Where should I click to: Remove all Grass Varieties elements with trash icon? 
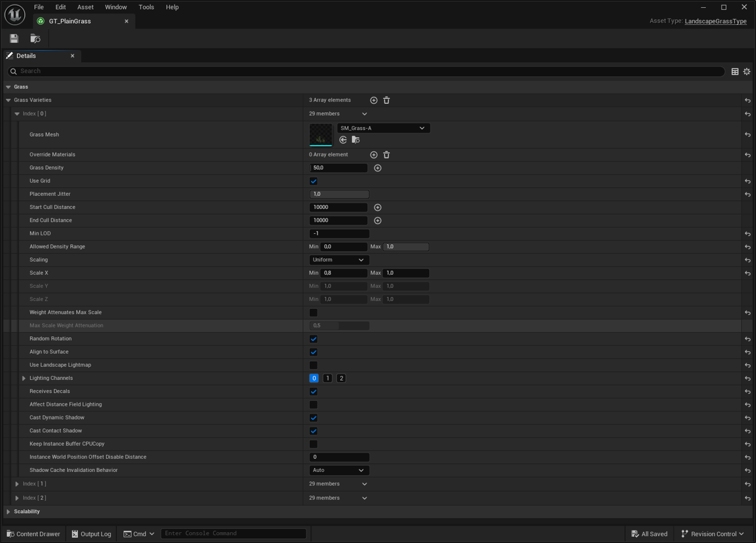[x=386, y=100]
